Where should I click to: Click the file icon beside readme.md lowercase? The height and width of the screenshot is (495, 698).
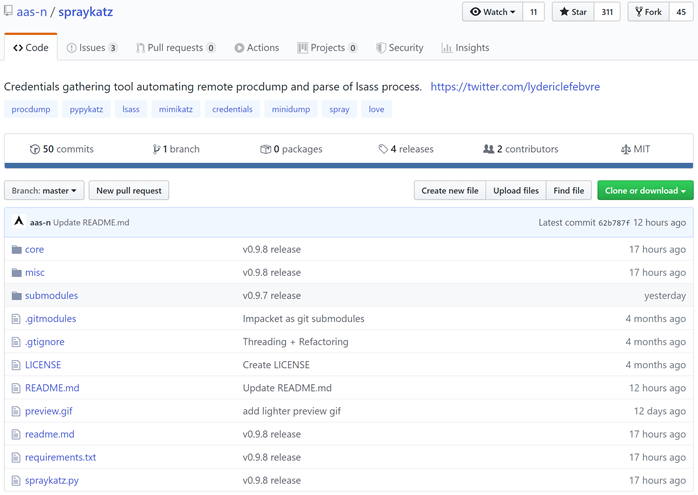tap(16, 434)
